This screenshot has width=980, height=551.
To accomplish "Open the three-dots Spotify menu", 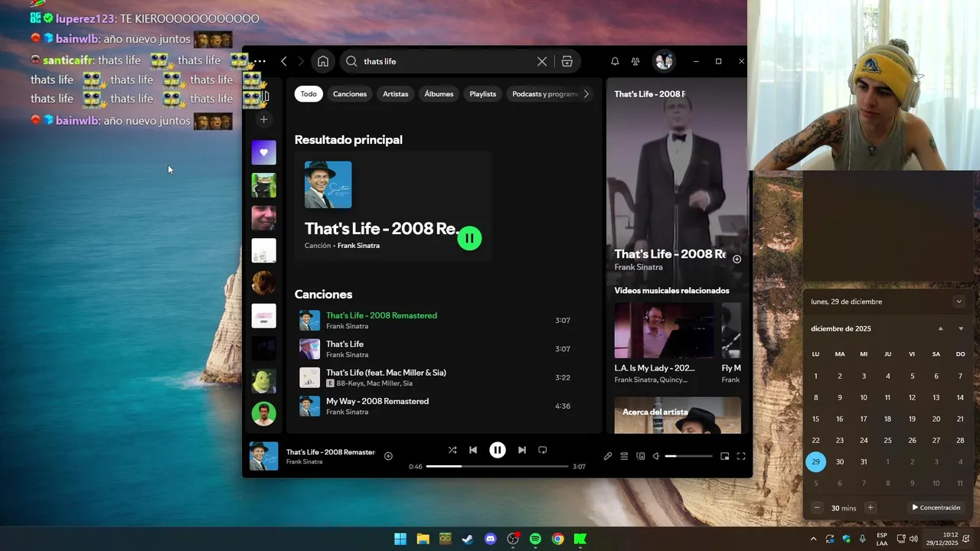I will pyautogui.click(x=260, y=61).
